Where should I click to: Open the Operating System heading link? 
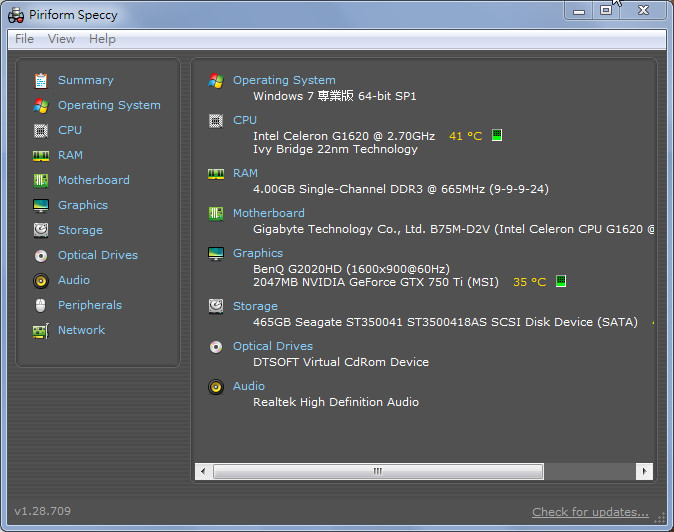[284, 80]
